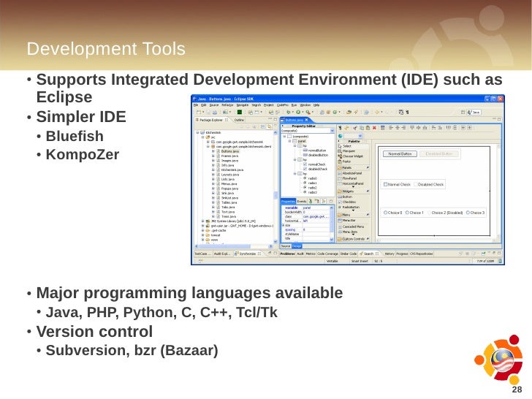Image resolution: width=532 pixels, height=399 pixels.
Task: Collapse the Widgets category in Palette
Action: tap(353, 191)
